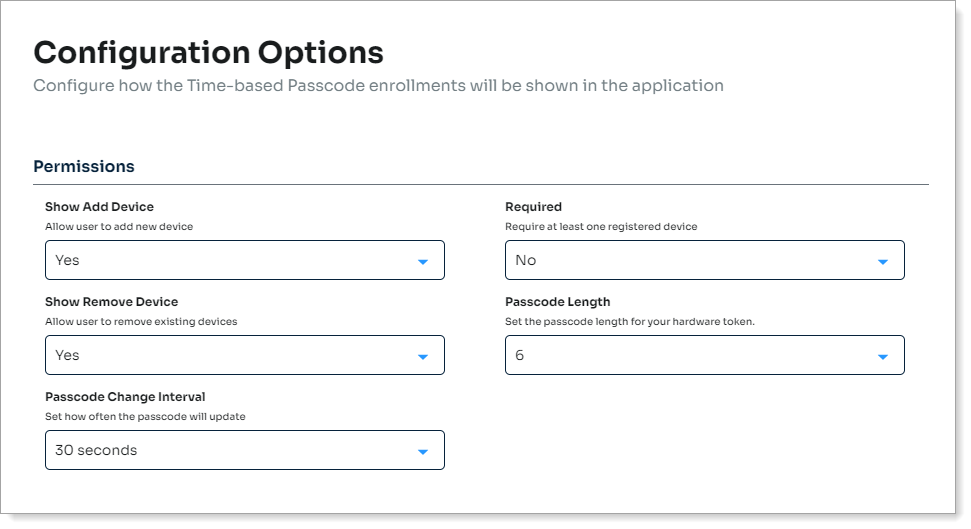
Task: Select the 'No' value in the Required field
Action: point(526,260)
